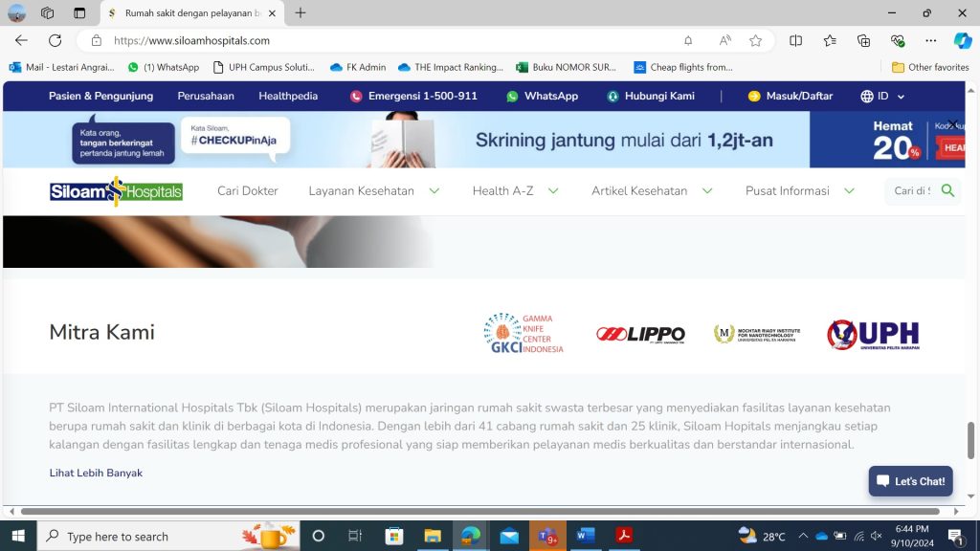Open File Explorer from taskbar

point(433,536)
